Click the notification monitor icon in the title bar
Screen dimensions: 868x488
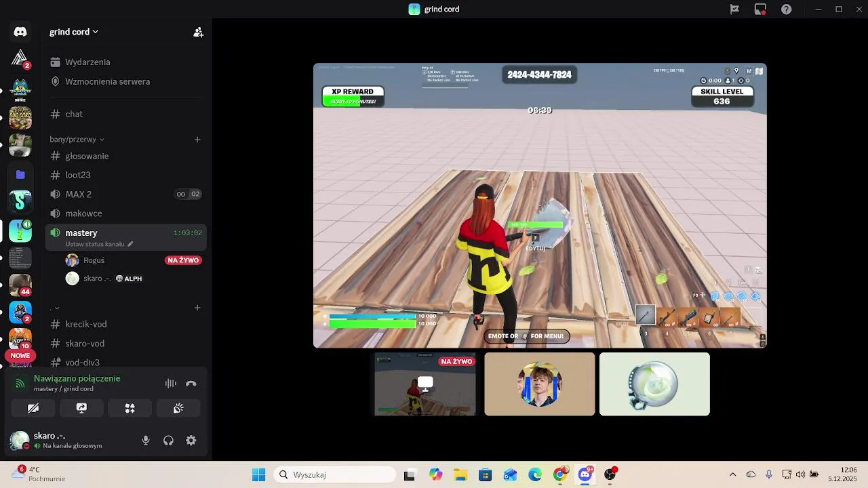click(760, 9)
